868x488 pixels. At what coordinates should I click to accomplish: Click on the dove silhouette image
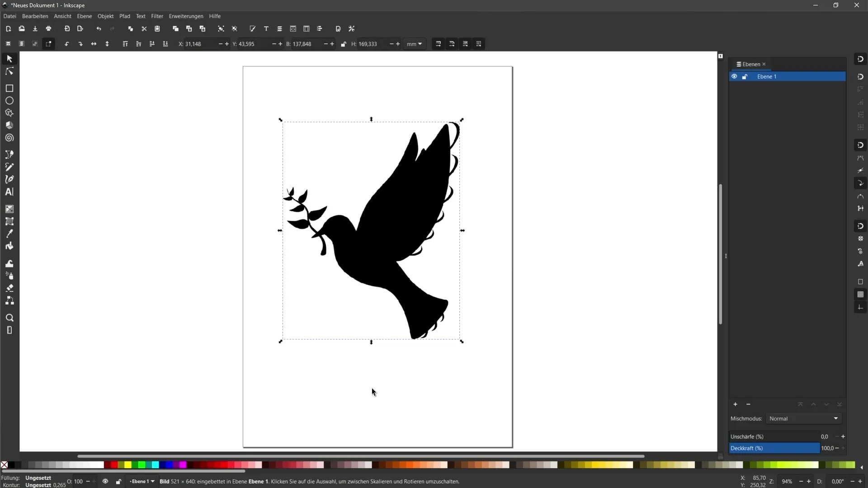pos(373,230)
